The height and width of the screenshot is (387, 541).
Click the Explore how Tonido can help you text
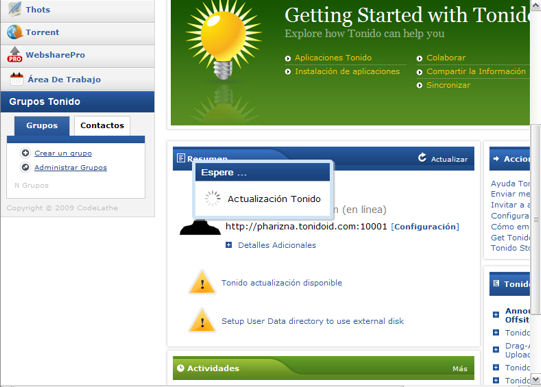[364, 33]
